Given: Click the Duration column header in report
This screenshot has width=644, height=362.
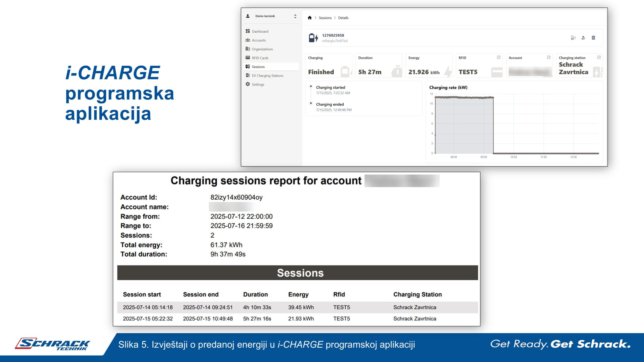Looking at the screenshot, I should tap(255, 294).
